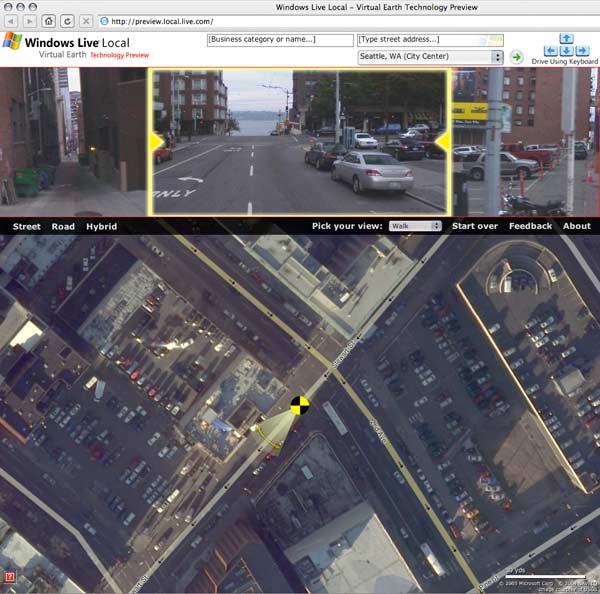Click the Start over link
Viewport: 600px width, 594px height.
point(475,226)
